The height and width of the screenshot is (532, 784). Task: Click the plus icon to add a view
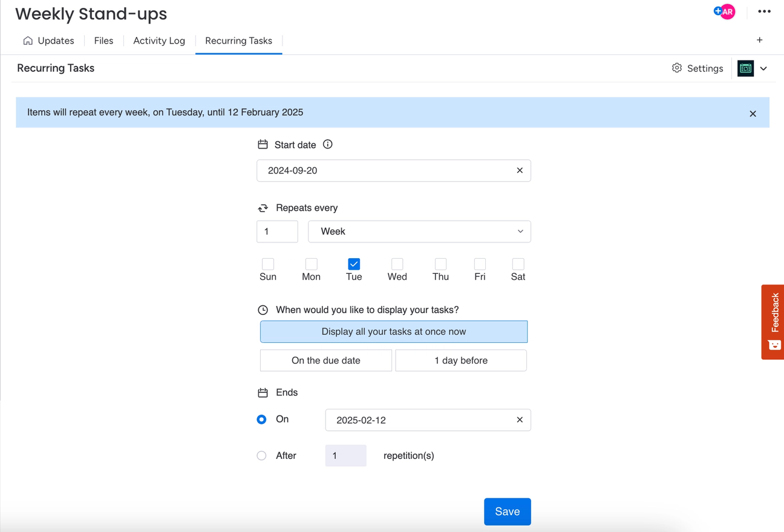tap(759, 40)
